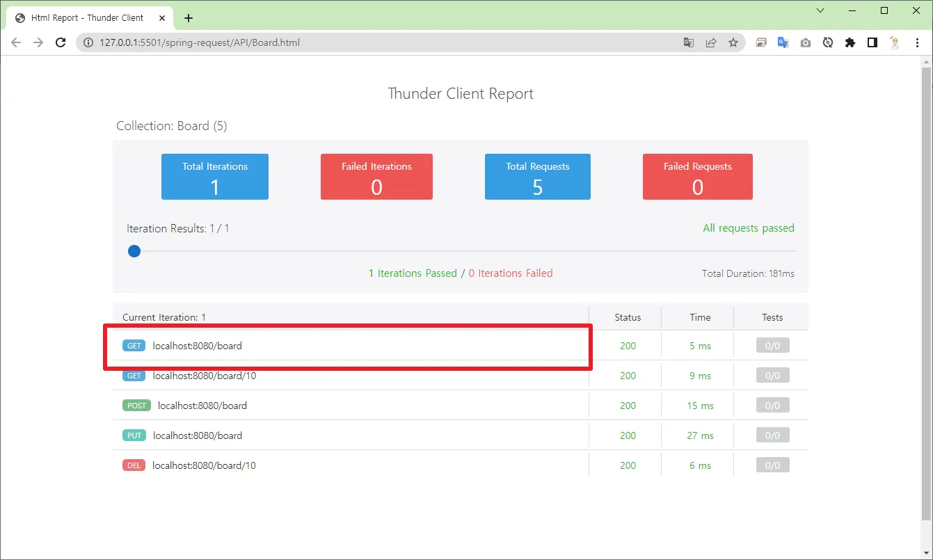This screenshot has height=560, width=933.
Task: Click the Current Iteration: 1 header
Action: point(164,317)
